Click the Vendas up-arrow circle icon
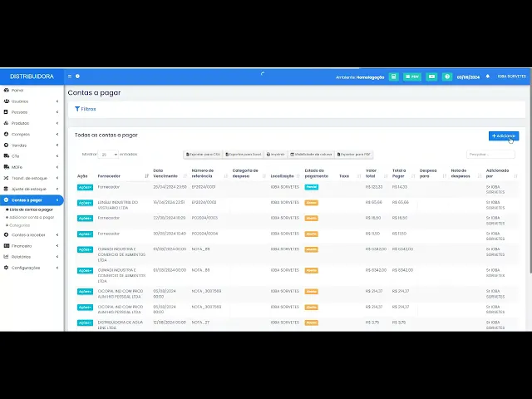Screen dimensions: 532x399 (x=6, y=145)
